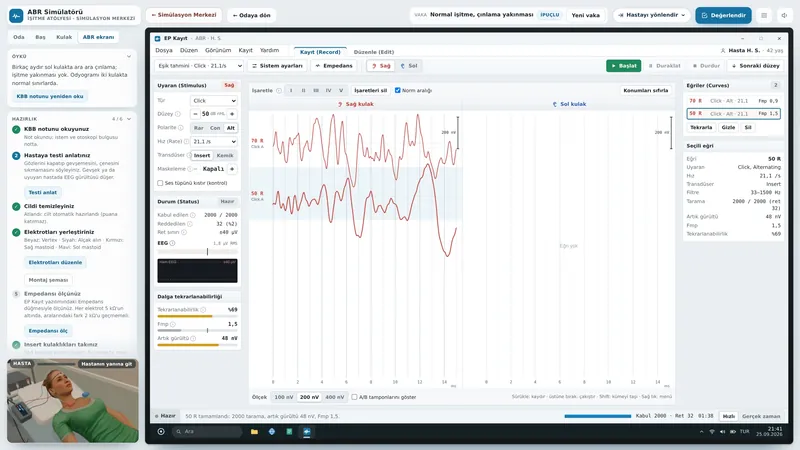Viewport: 800px width, 450px height.
Task: Open the hamburger menu icon beside Değerlendir
Action: tap(764, 15)
